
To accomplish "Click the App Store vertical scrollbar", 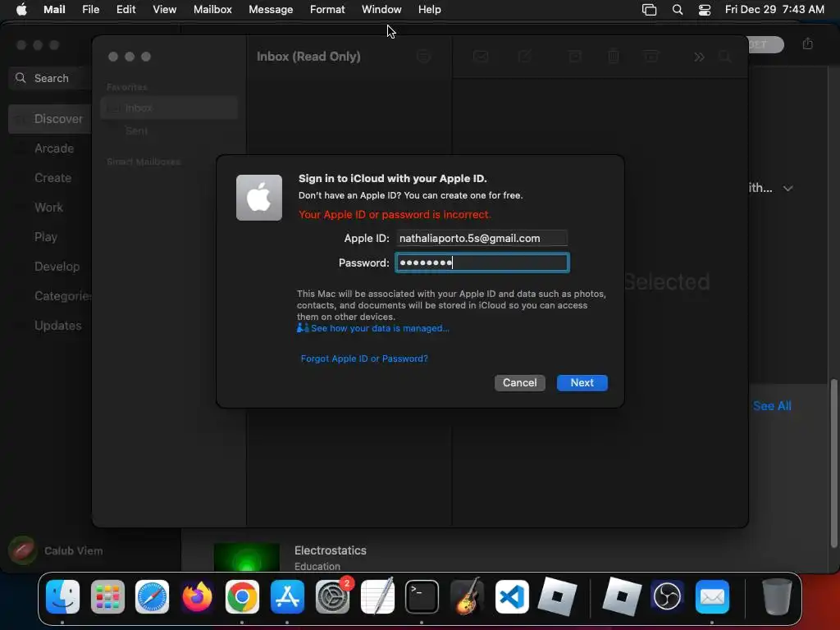I will pos(833,463).
